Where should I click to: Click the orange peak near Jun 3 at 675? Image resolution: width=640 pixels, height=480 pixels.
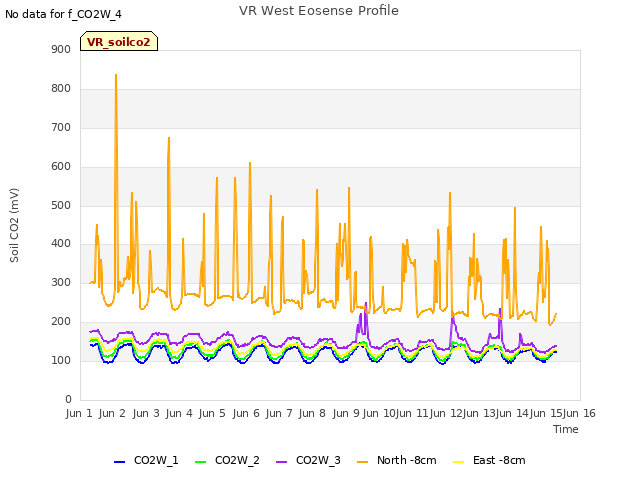169,138
